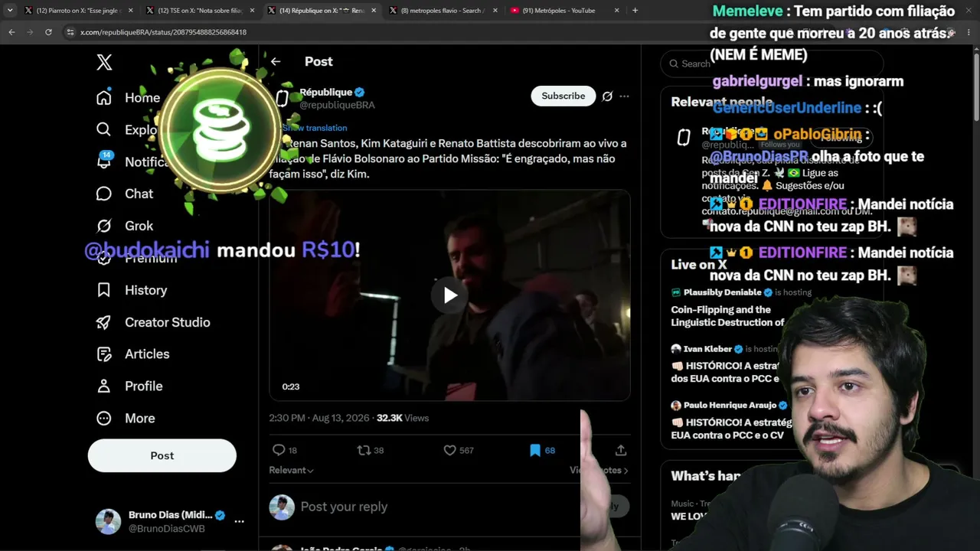980x551 pixels.
Task: Switch to the Metrópoles YouTube tab
Action: coord(565,11)
